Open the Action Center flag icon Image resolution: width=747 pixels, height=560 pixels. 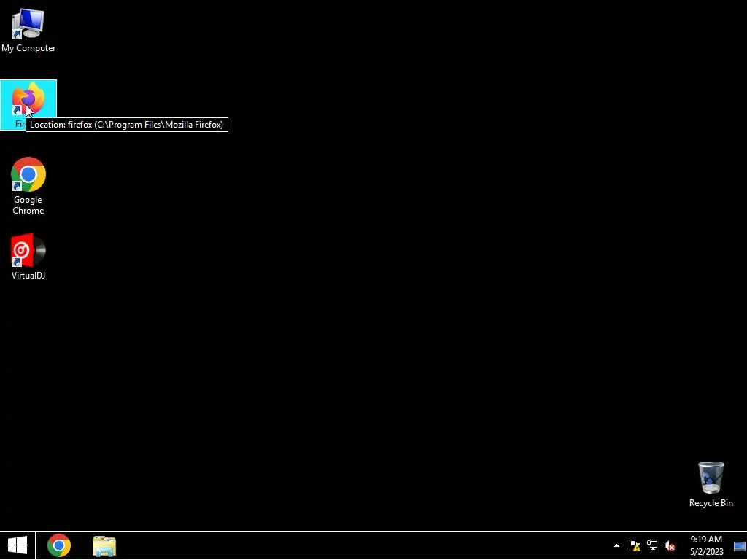(635, 545)
